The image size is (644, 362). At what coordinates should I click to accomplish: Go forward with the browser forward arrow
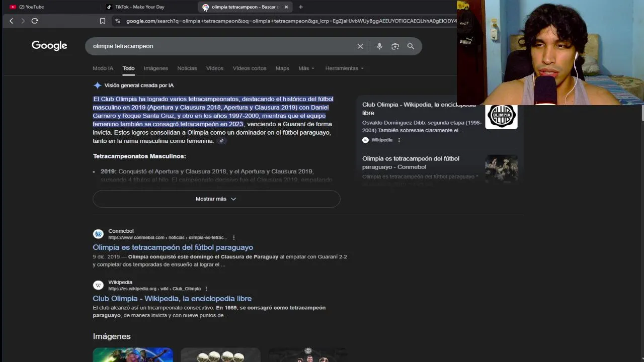pos(23,21)
